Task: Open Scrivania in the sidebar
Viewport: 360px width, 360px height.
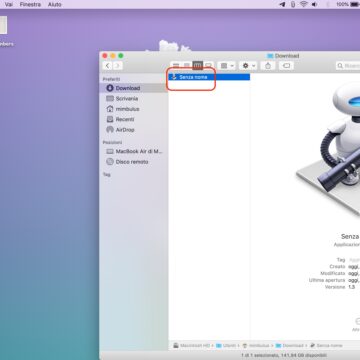Action: point(134,98)
